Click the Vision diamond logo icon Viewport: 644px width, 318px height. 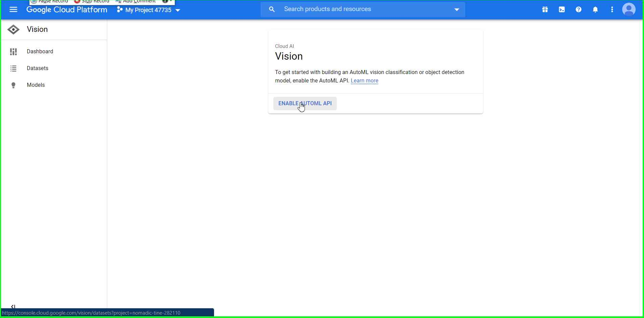13,29
